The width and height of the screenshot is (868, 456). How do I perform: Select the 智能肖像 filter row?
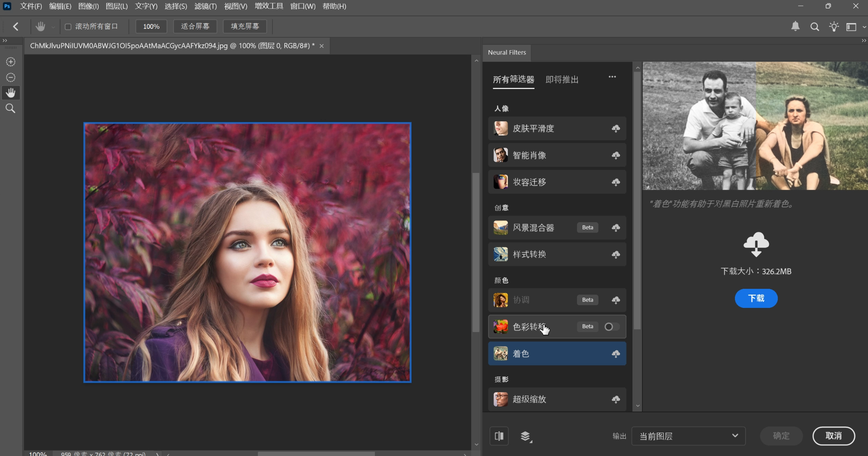tap(557, 156)
